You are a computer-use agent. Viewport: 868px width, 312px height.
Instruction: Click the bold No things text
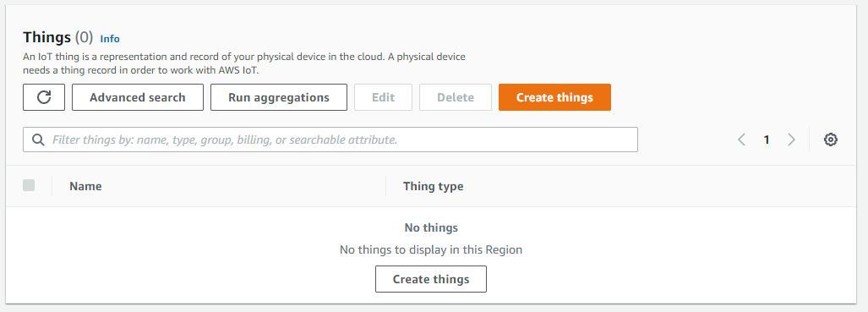431,227
